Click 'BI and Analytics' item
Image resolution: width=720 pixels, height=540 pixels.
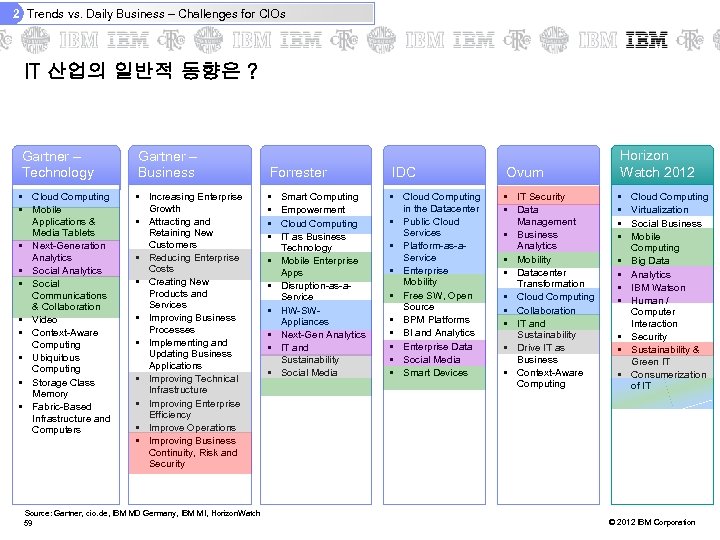[x=439, y=332]
